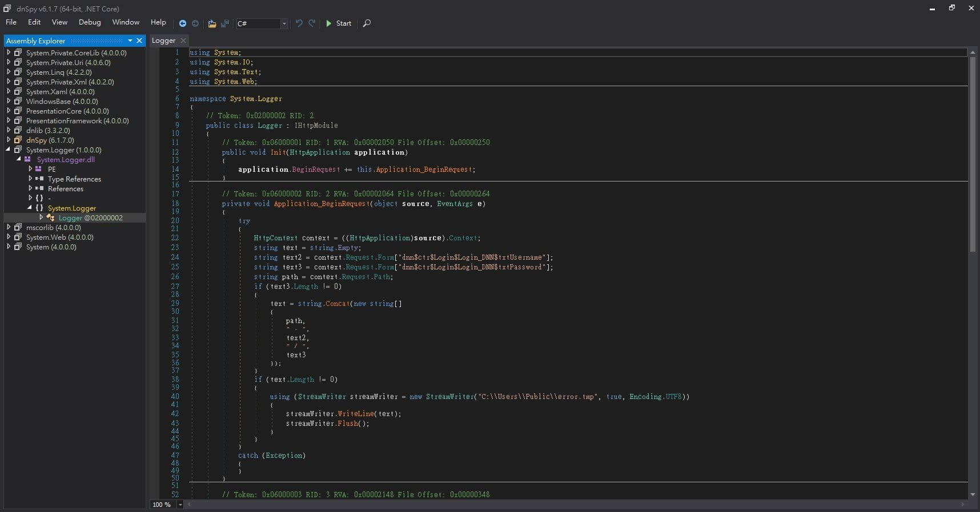Click the PresentationFramework assembly icon
980x512 pixels.
pos(18,120)
